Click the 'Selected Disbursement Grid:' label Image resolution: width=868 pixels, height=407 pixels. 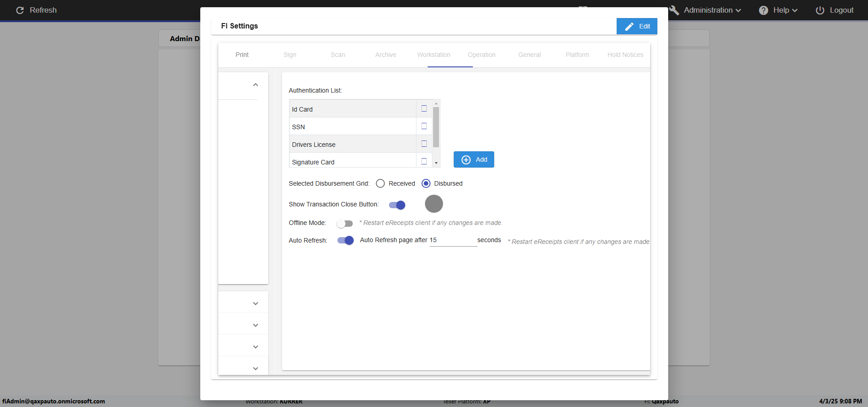coord(329,183)
